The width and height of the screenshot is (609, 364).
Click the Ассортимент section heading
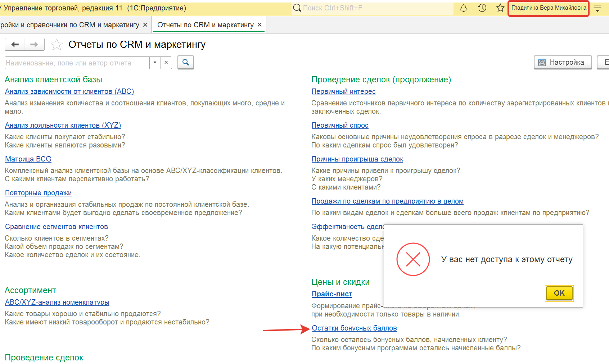[30, 290]
